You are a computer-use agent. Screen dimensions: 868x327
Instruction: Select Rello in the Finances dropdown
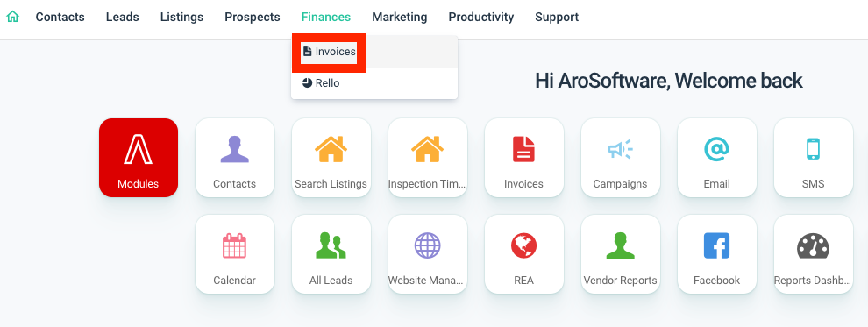[374, 83]
